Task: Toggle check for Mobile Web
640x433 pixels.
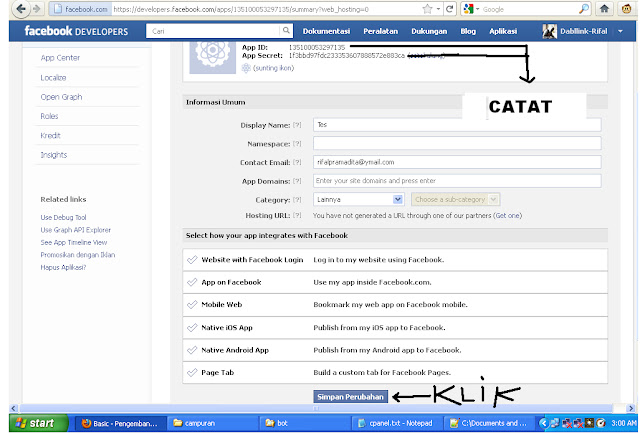Action: (x=192, y=304)
